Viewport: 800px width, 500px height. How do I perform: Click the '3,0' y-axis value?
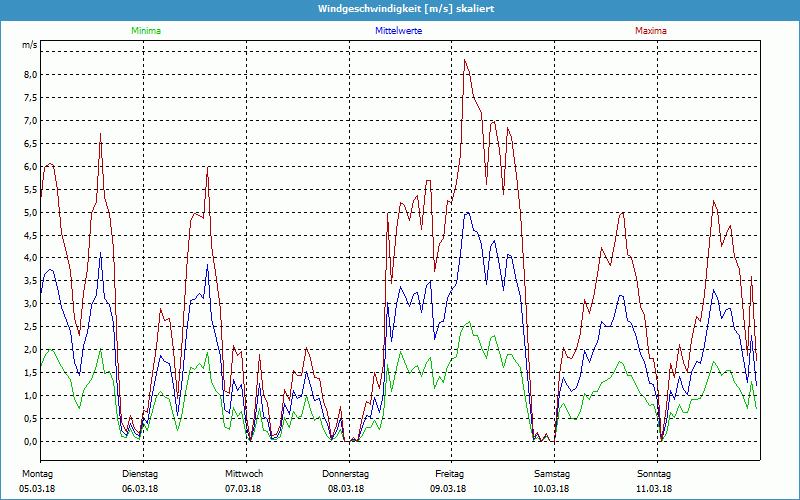point(30,304)
